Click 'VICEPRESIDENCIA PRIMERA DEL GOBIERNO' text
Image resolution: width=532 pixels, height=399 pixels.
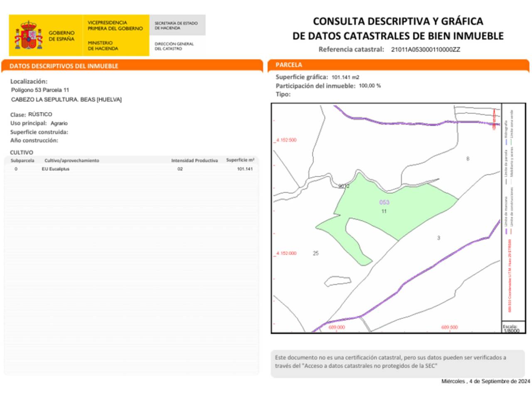115,25
